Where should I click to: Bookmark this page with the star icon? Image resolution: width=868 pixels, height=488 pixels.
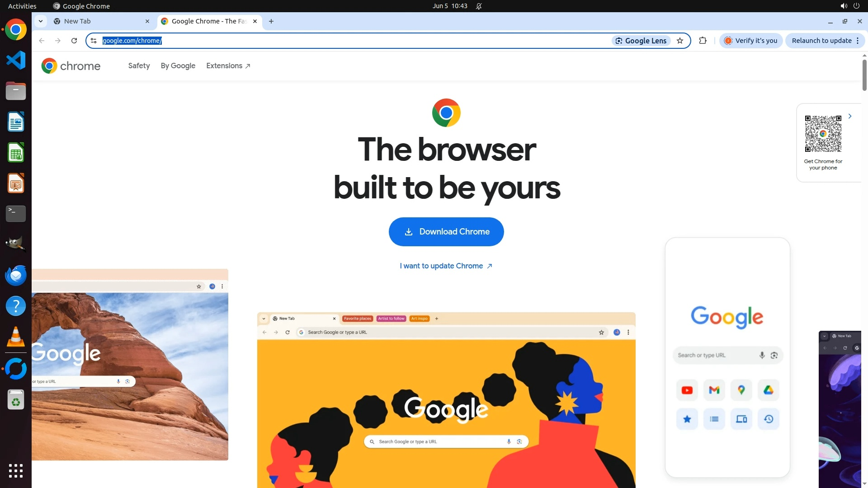[680, 41]
